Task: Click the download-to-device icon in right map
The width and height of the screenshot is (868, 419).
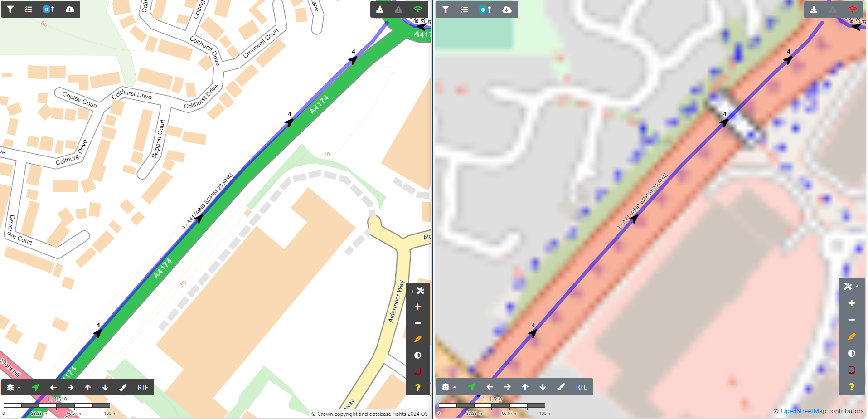Action: 814,10
